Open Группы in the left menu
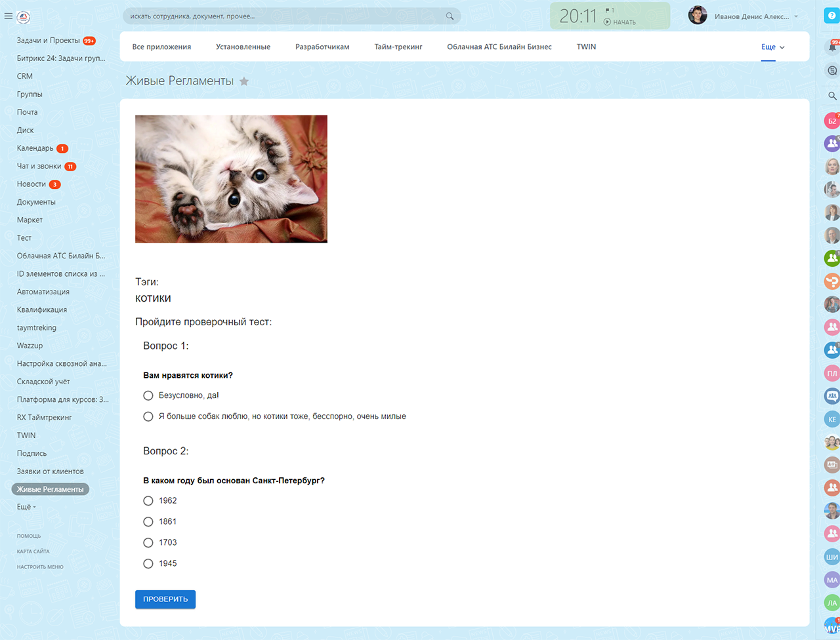 click(30, 94)
